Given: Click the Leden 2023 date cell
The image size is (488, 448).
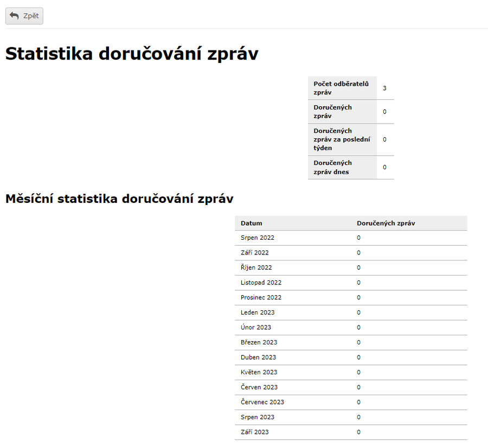Looking at the screenshot, I should pos(258,312).
